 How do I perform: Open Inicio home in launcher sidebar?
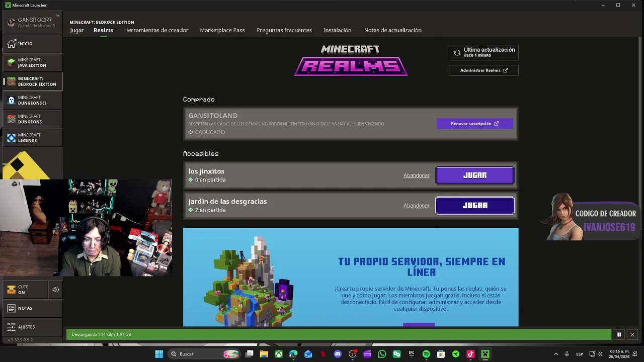[33, 44]
